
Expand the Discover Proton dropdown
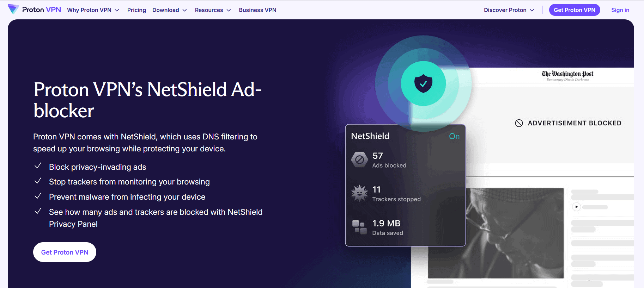(x=509, y=10)
